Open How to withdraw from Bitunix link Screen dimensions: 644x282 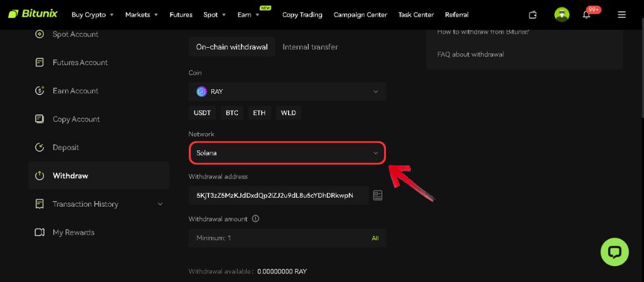pos(483,32)
